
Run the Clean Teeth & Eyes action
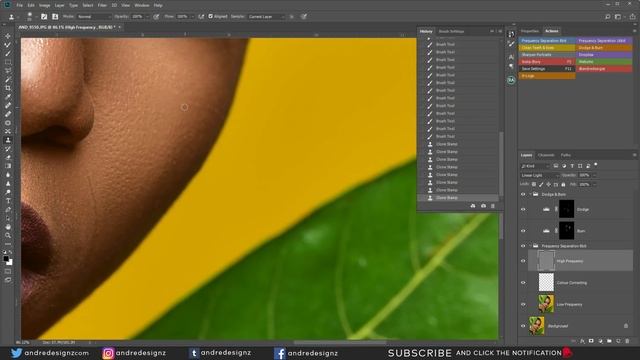pyautogui.click(x=547, y=48)
